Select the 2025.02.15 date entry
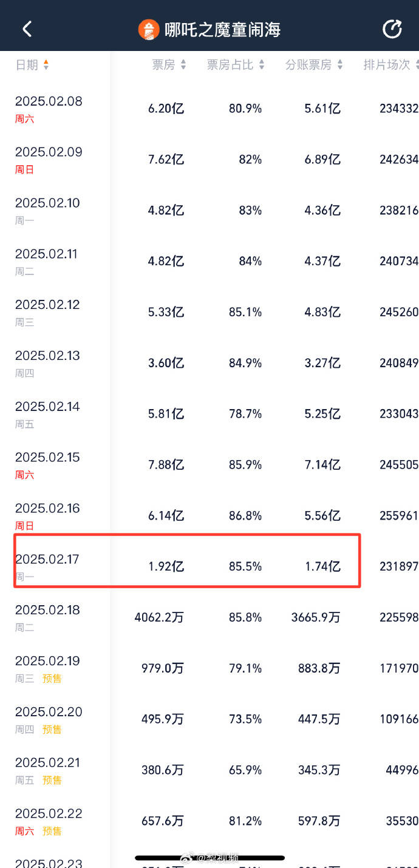Viewport: 419px width, 868px height. coord(49,457)
